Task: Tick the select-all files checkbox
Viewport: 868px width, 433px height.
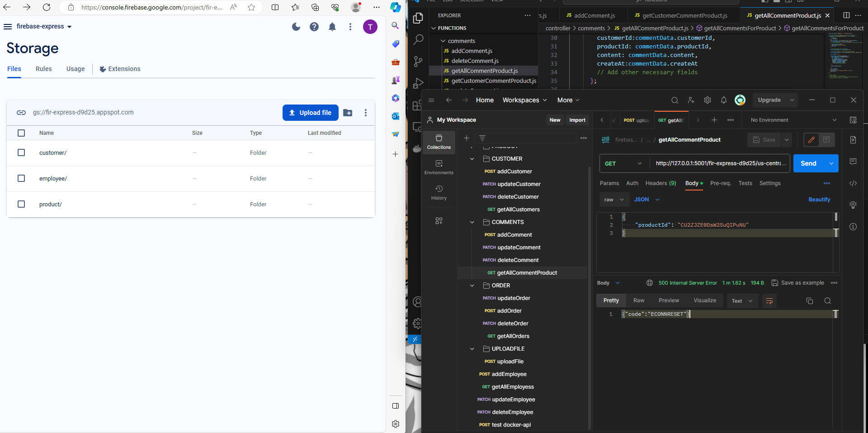Action: pyautogui.click(x=21, y=133)
